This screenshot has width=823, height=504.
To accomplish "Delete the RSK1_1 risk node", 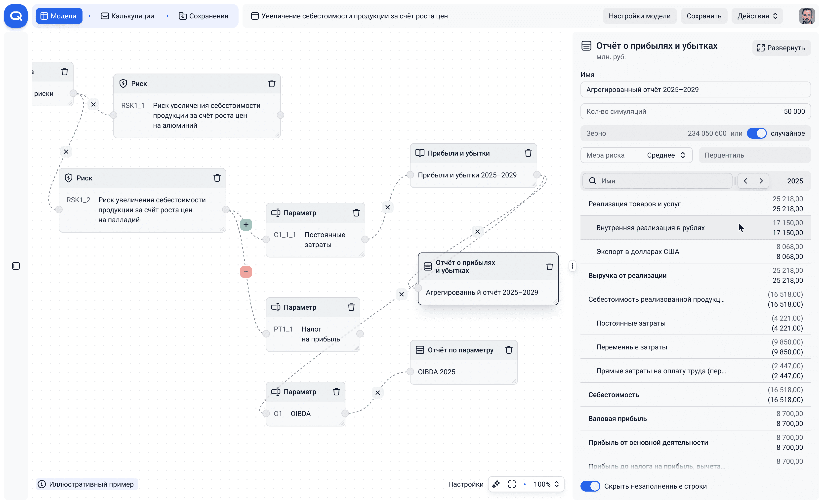I will [272, 84].
